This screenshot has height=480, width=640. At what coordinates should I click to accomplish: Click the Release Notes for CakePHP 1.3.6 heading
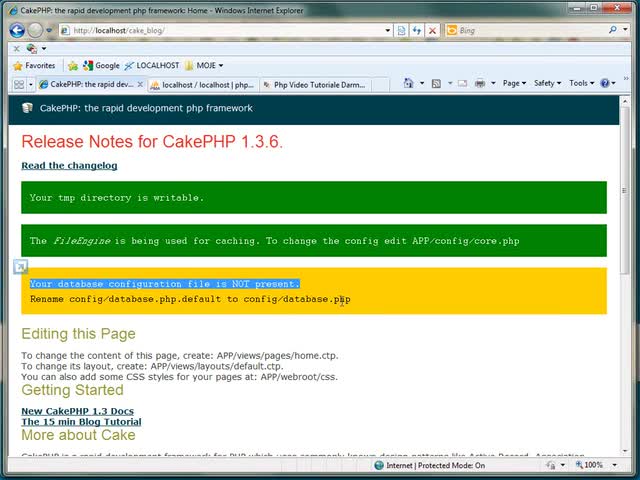point(152,142)
